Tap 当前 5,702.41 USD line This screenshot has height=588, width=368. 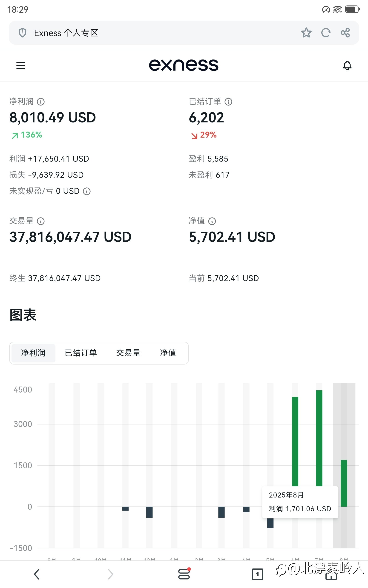[224, 278]
